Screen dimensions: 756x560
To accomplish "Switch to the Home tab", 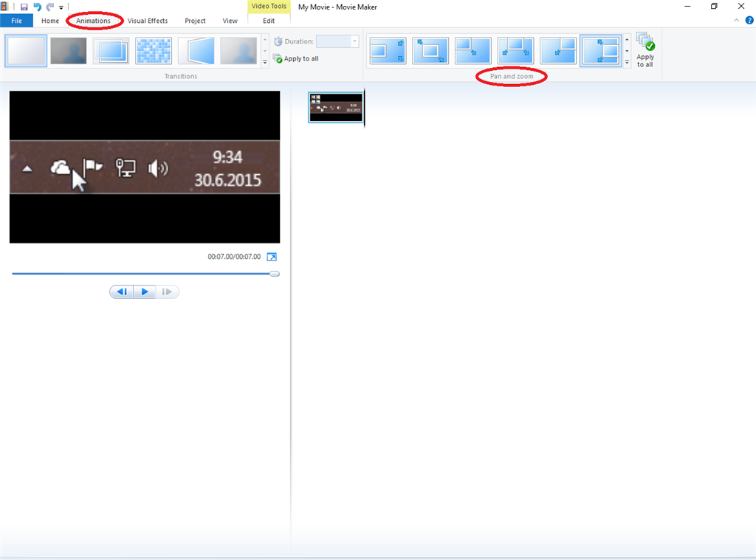I will coord(50,21).
